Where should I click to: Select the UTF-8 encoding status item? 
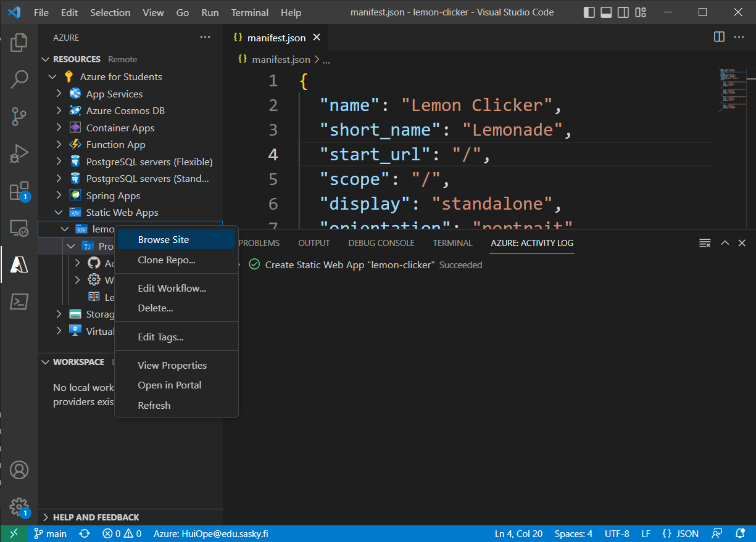[617, 534]
